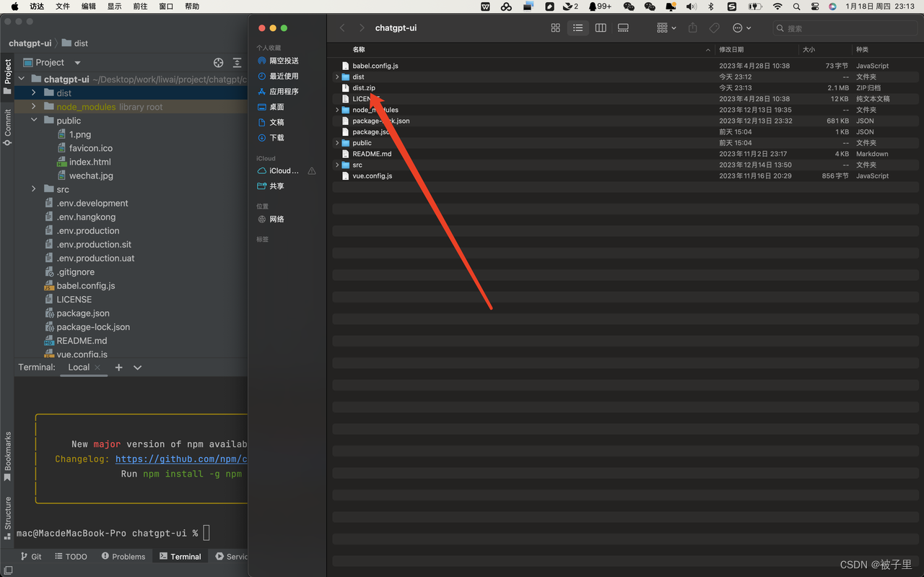The width and height of the screenshot is (924, 577).
Task: Collapse public folder in IDE project tree
Action: pos(33,120)
